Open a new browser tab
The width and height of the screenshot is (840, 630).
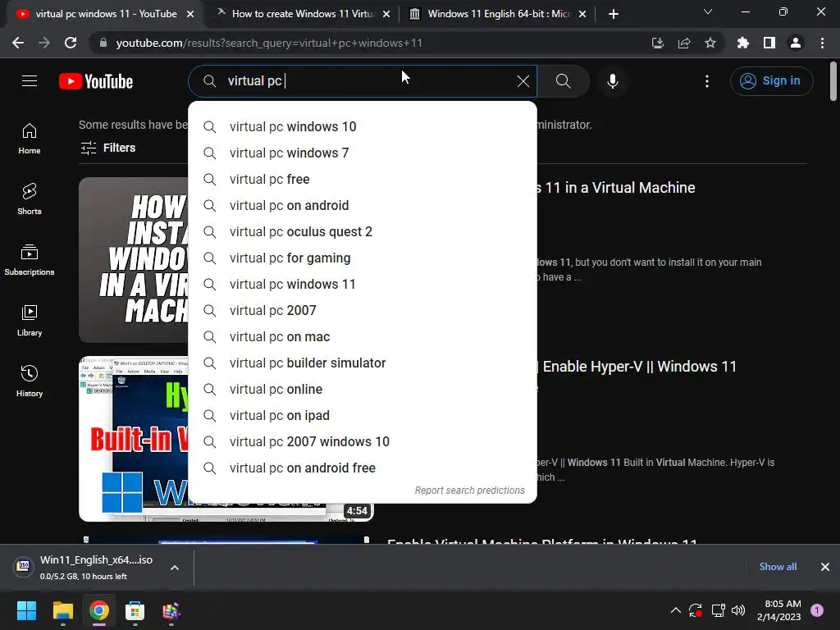[x=614, y=14]
